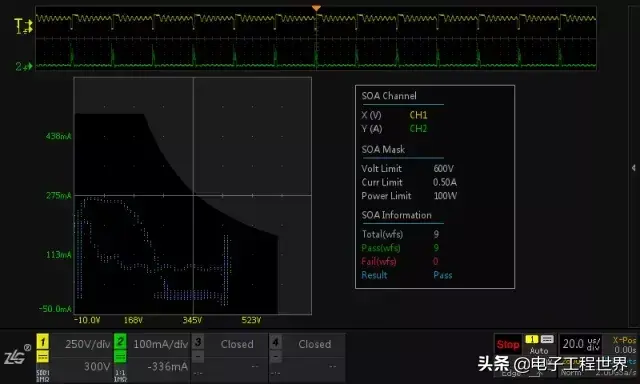Click channel 1 scale 250V/div
640x384 pixels.
point(87,344)
